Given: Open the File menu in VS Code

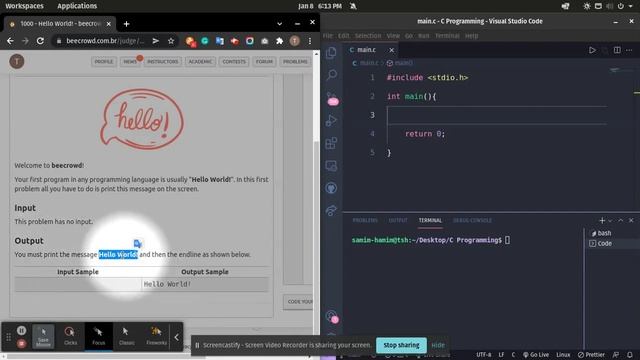Looking at the screenshot, I should click(x=328, y=36).
